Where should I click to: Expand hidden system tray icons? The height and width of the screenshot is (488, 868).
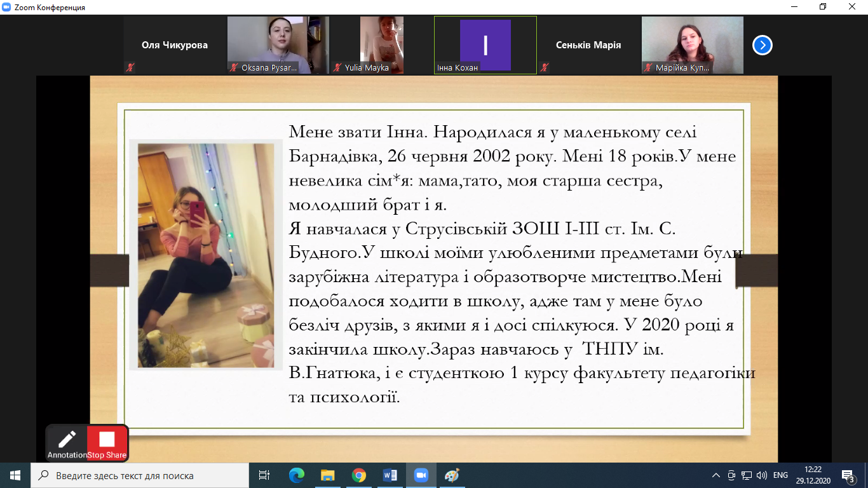(x=716, y=475)
